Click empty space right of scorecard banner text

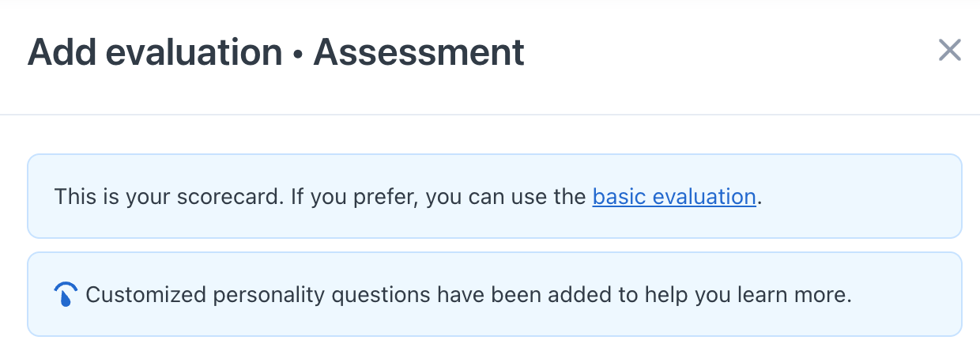coord(861,196)
